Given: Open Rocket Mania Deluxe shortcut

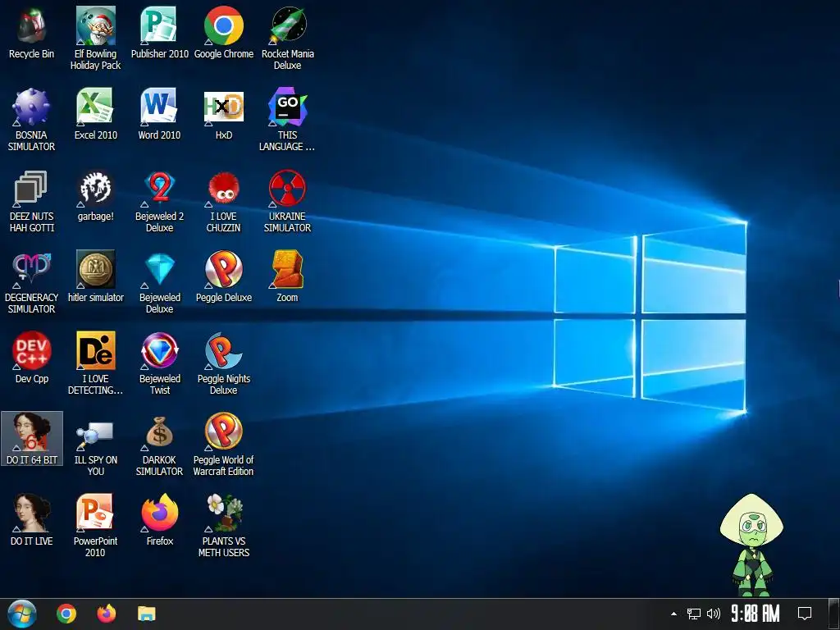Looking at the screenshot, I should (288, 39).
